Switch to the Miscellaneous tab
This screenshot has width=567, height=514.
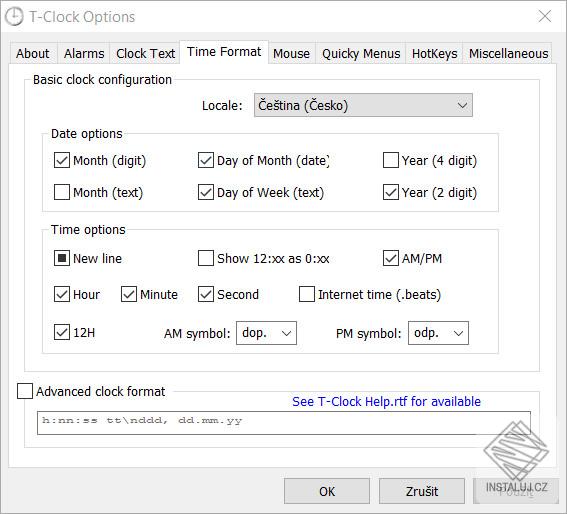pos(508,54)
